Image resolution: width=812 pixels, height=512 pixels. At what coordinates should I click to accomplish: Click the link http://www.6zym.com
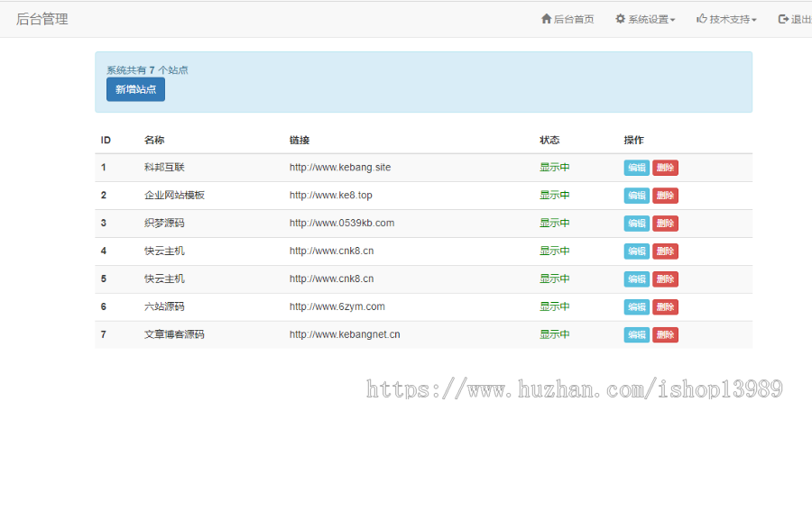(x=337, y=306)
